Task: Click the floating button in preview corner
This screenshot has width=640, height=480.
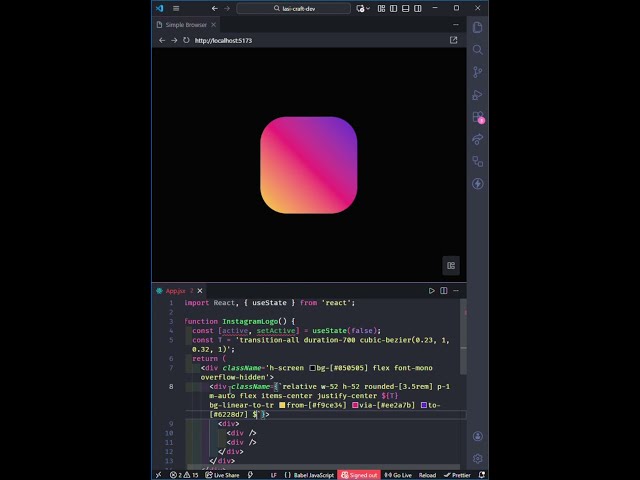Action: [451, 266]
